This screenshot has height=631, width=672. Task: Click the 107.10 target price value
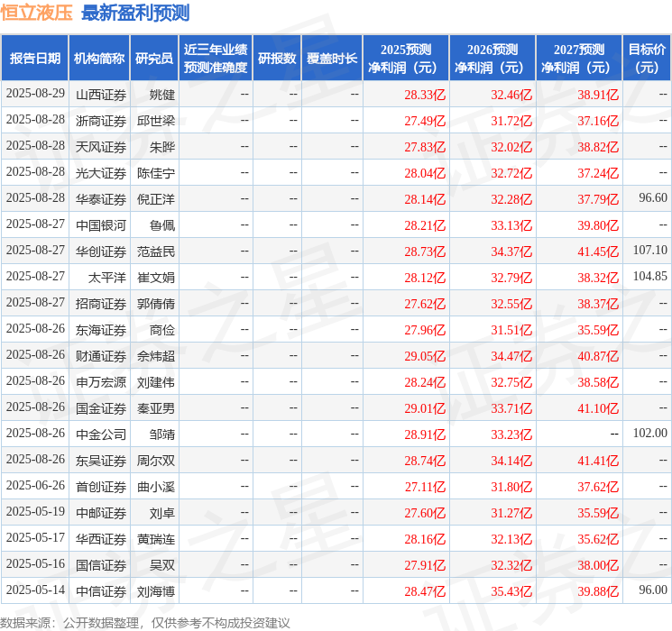(x=650, y=250)
